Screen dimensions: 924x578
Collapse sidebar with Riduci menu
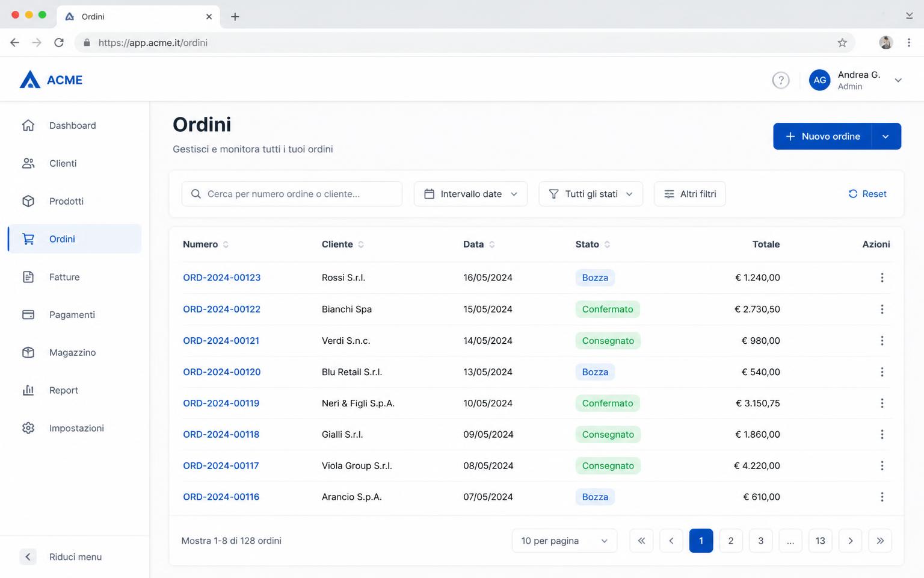tap(61, 557)
